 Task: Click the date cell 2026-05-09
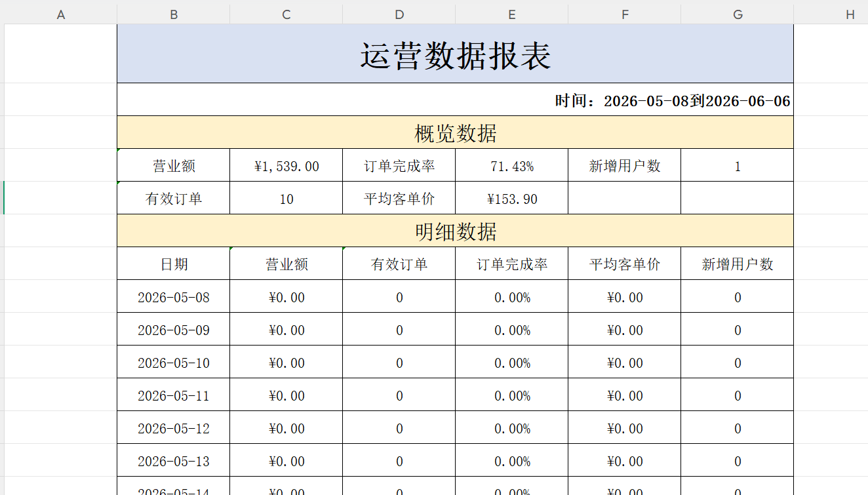tap(174, 329)
